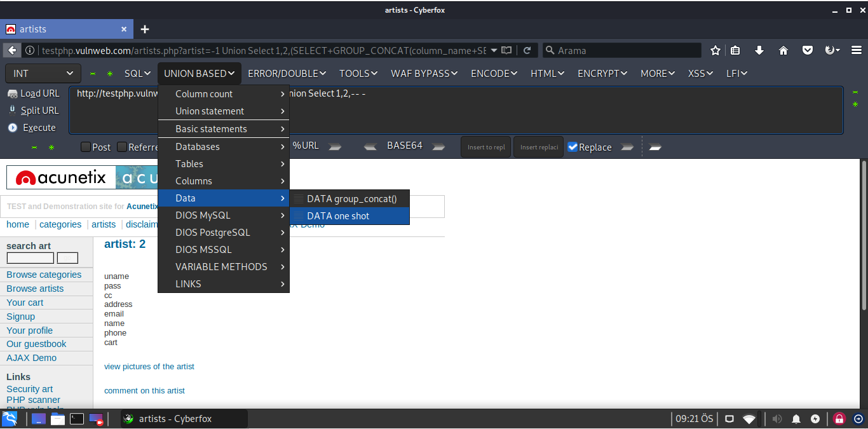Screen dimensions: 868x429
Task: Bookmark this page with the star icon
Action: 715,50
